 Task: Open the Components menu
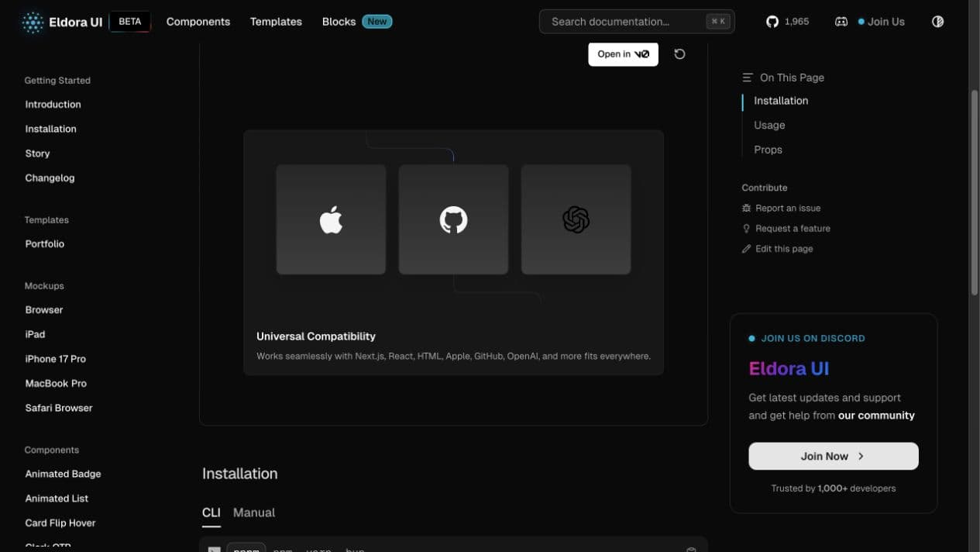coord(198,22)
